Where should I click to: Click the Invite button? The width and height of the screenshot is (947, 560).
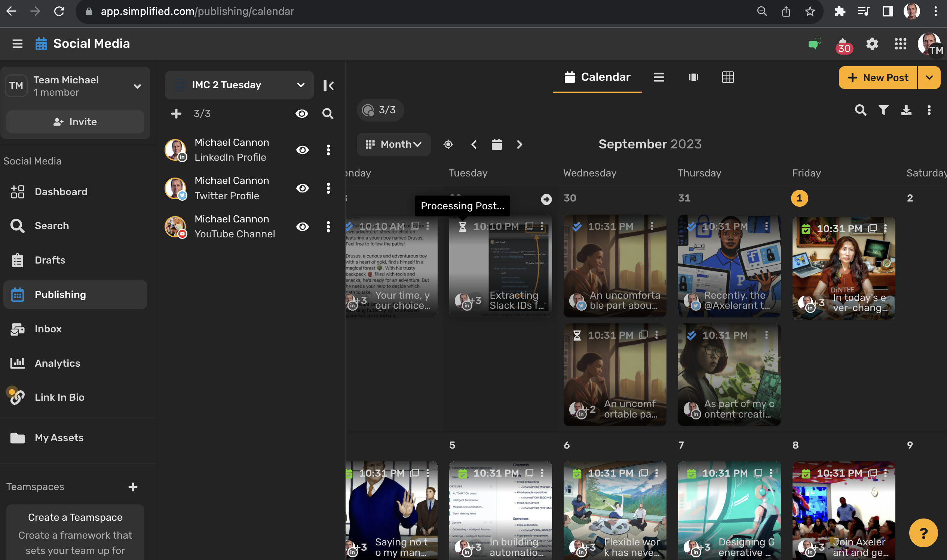(x=75, y=122)
